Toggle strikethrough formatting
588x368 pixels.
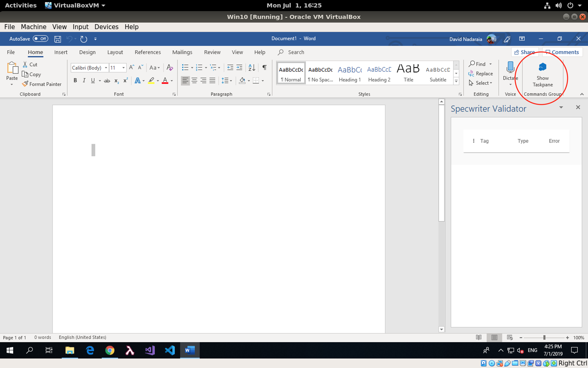[x=107, y=81]
